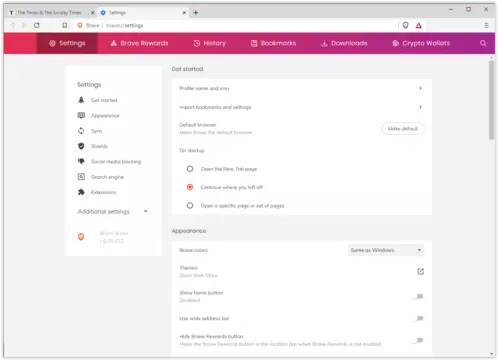Image resolution: width=498 pixels, height=360 pixels.
Task: Go to Sync settings in sidebar
Action: pyautogui.click(x=96, y=131)
